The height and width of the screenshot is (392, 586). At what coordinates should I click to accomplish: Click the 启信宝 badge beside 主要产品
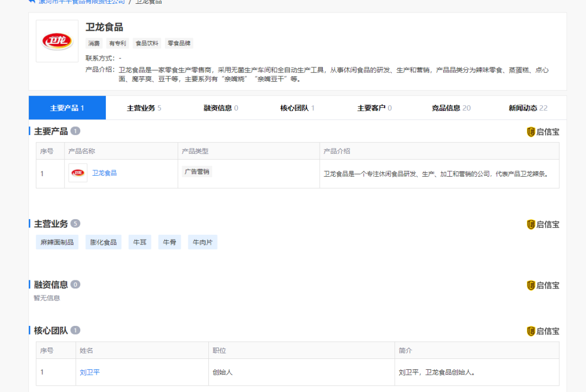click(x=543, y=131)
